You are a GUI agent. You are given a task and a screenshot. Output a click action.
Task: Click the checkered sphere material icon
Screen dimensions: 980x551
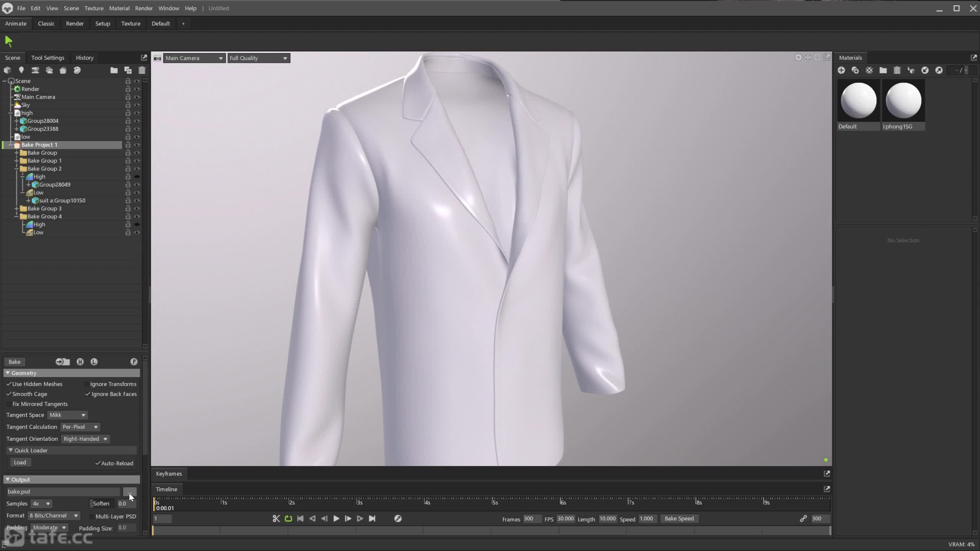[869, 70]
